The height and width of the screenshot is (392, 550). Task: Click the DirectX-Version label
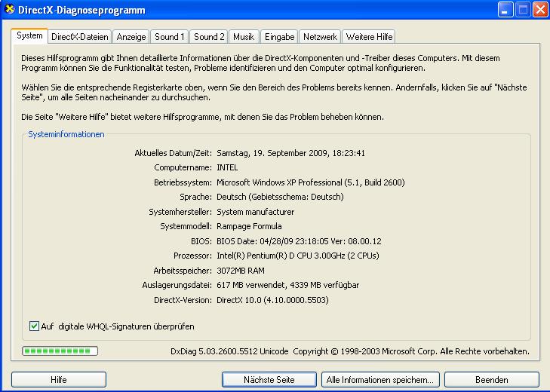coord(183,300)
